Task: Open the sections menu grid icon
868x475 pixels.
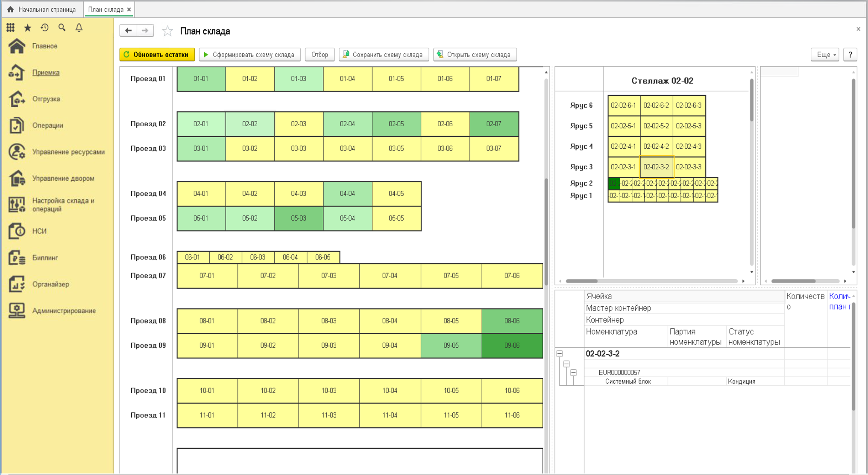Action: (10, 27)
